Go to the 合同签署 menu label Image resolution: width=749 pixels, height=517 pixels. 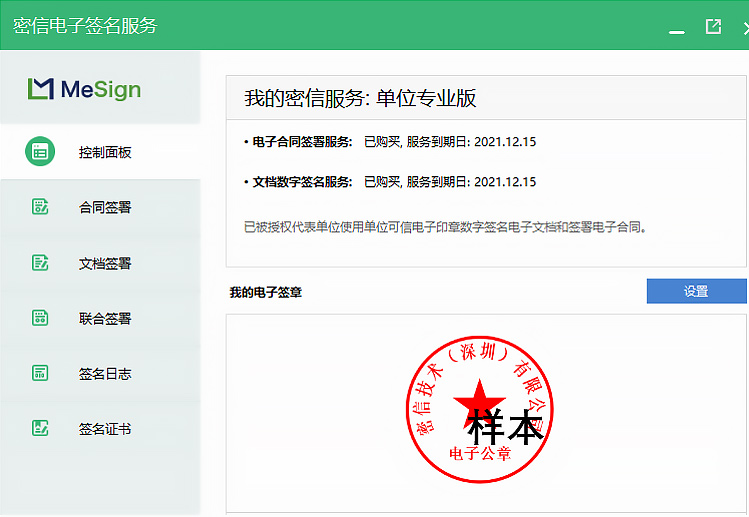tap(105, 208)
